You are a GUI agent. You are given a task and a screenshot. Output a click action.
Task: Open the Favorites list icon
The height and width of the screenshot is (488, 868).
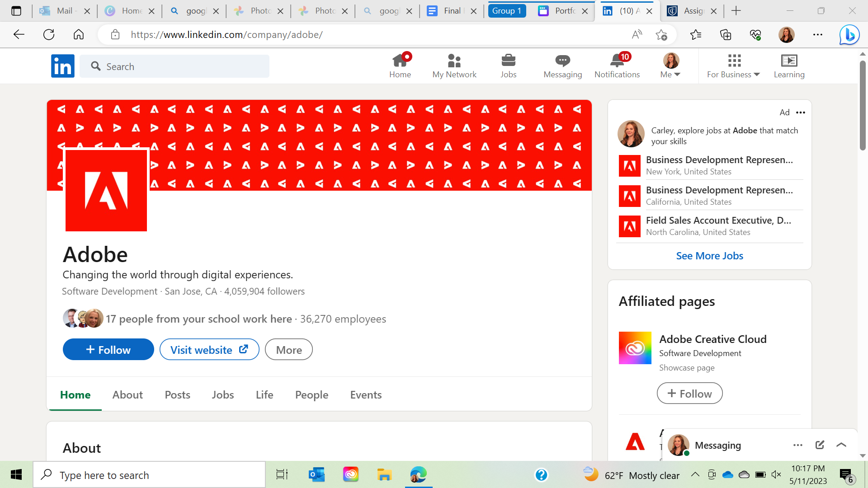coord(696,34)
